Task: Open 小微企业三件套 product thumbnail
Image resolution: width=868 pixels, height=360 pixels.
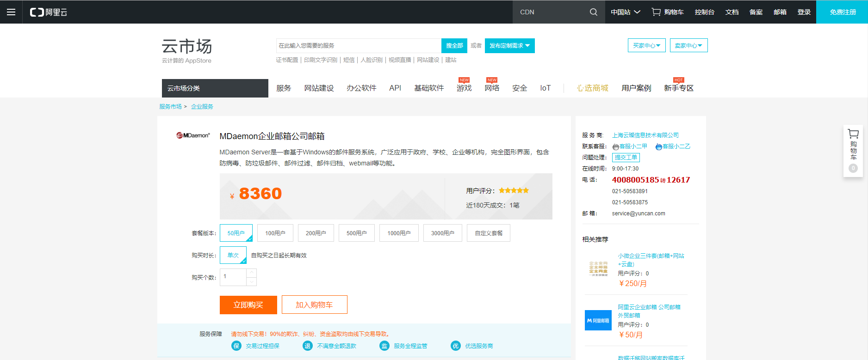Action: pos(598,269)
